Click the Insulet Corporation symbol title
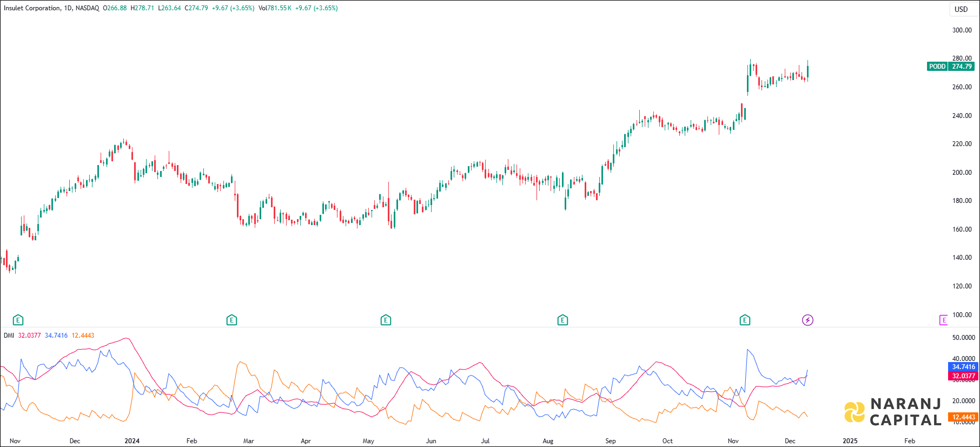 pos(32,8)
